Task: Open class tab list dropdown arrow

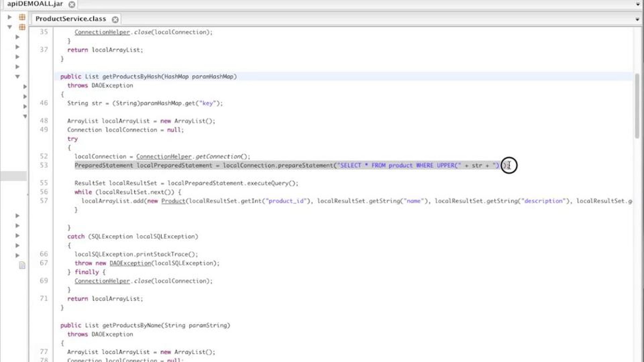Action: point(637,19)
